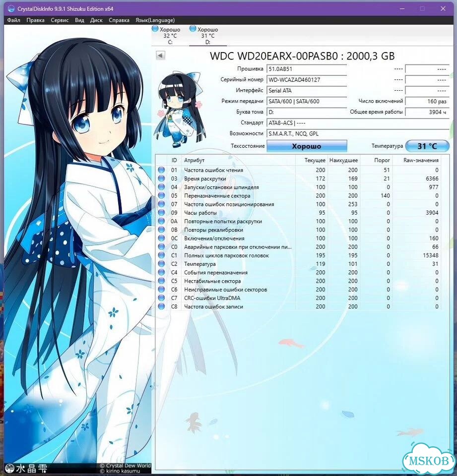Image resolution: width=457 pixels, height=476 pixels.
Task: Click the status orb for Время раскрутки
Action: [x=161, y=178]
